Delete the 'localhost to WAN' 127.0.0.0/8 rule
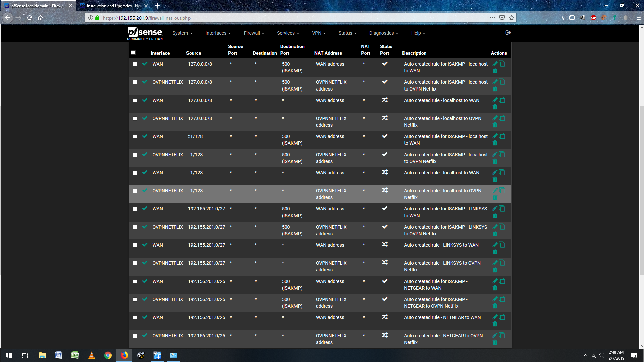This screenshot has height=362, width=644. click(495, 107)
